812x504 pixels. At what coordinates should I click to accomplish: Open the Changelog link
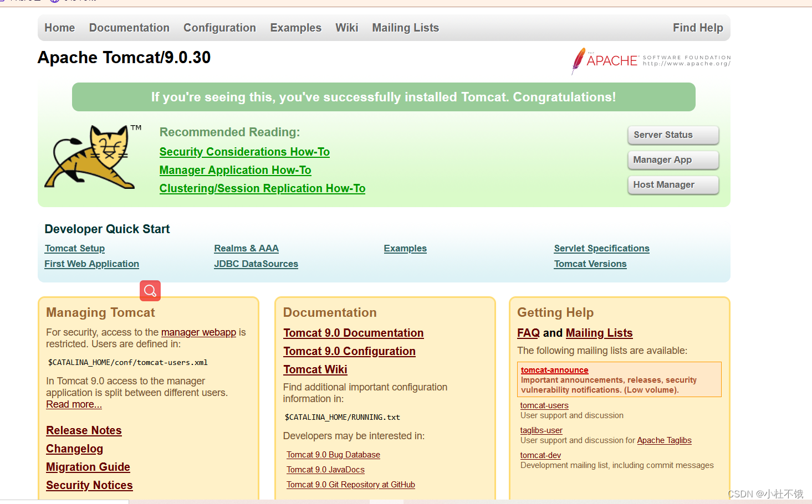[x=74, y=449]
